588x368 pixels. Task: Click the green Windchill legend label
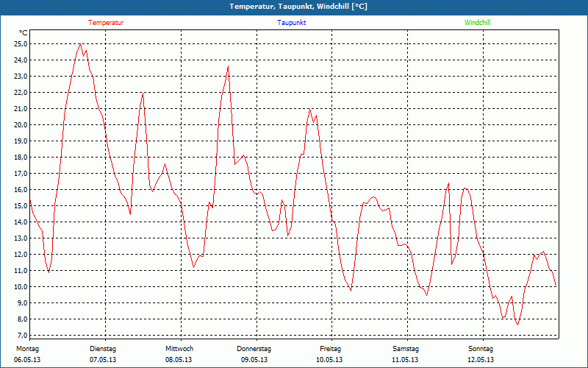pos(477,23)
